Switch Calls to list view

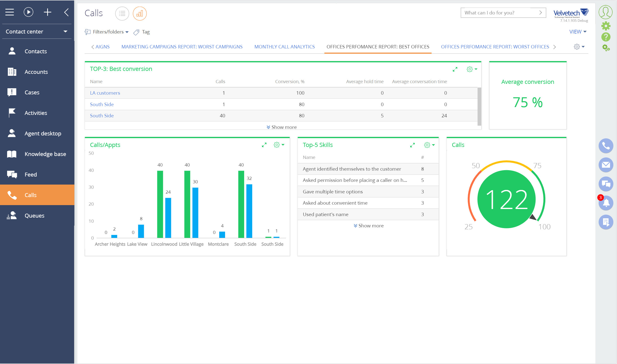point(122,13)
